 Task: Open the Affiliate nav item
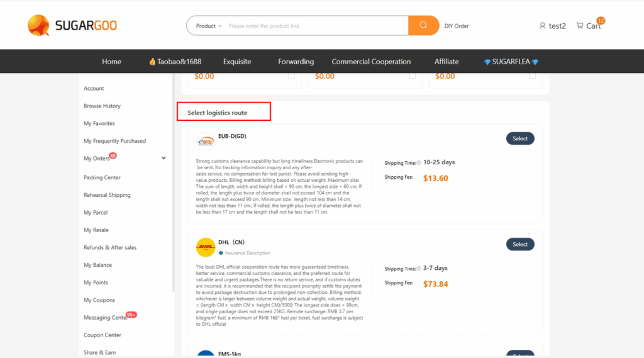click(447, 62)
